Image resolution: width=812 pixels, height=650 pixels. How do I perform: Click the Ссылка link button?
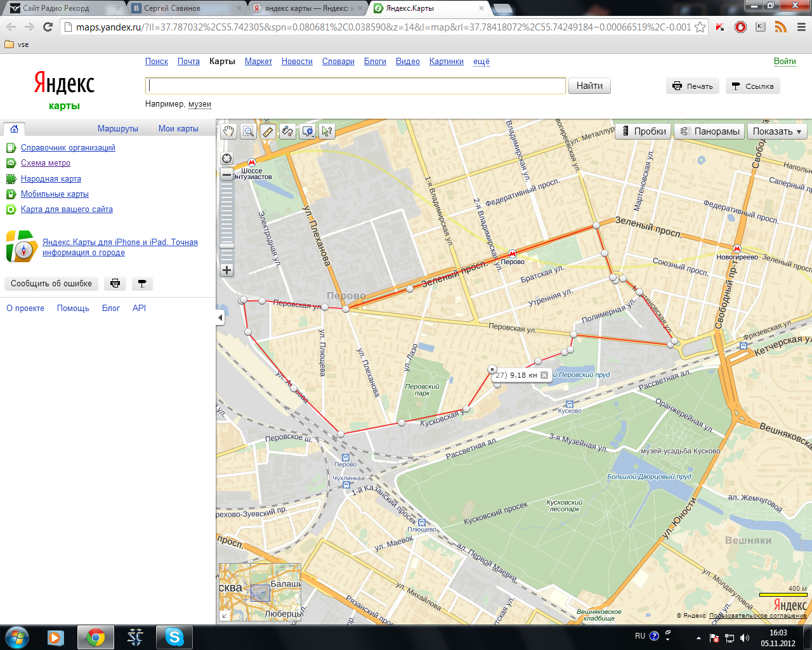(x=753, y=86)
